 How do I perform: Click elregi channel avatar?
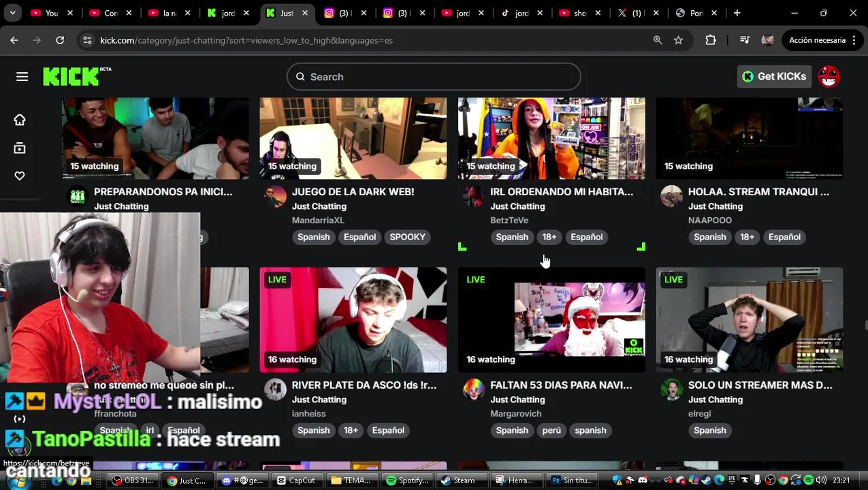tap(671, 390)
